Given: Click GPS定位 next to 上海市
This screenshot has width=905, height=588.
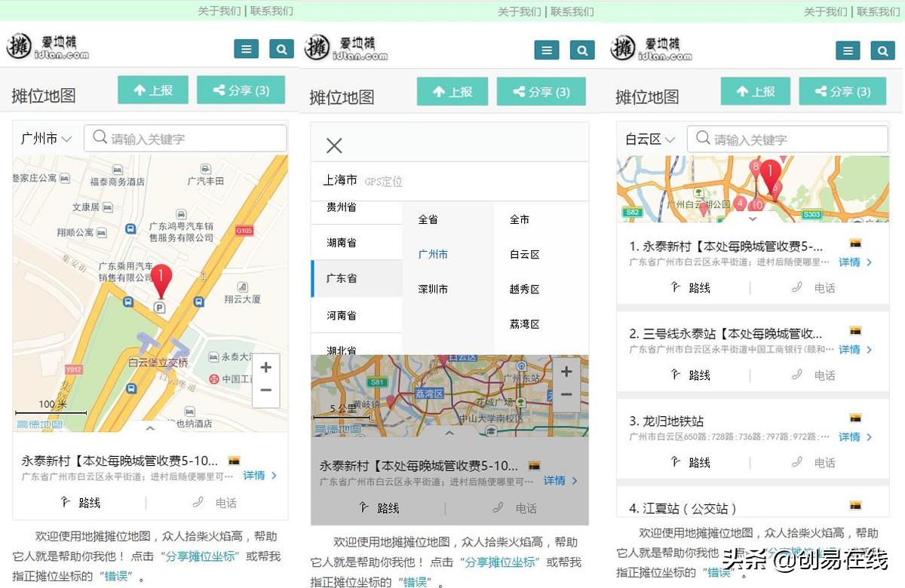Looking at the screenshot, I should [x=384, y=182].
